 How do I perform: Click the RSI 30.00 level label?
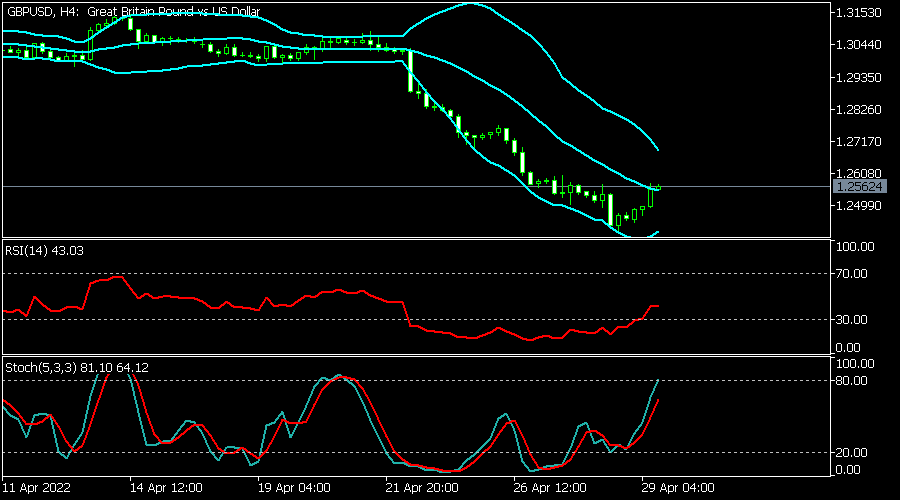(852, 320)
